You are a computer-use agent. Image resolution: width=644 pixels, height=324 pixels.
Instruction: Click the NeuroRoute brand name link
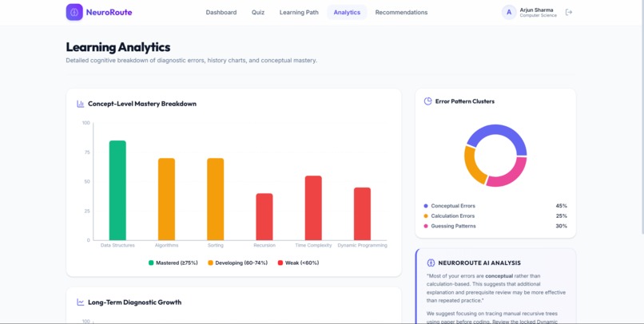pyautogui.click(x=109, y=12)
